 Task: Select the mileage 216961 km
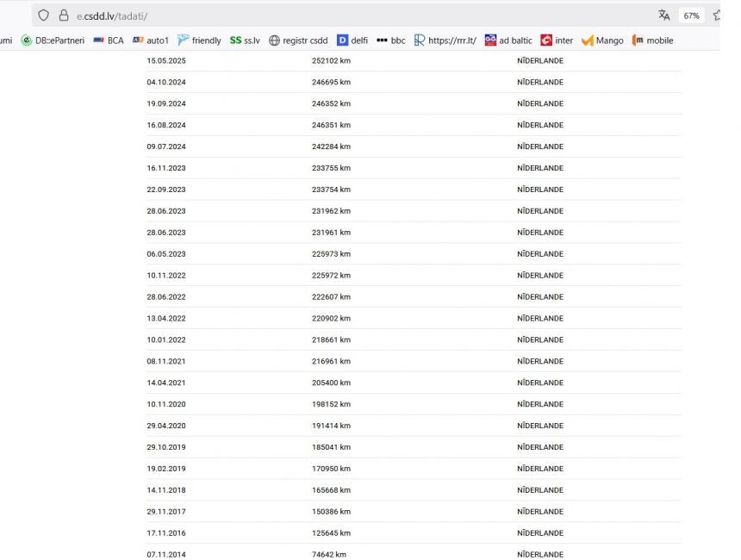point(331,362)
